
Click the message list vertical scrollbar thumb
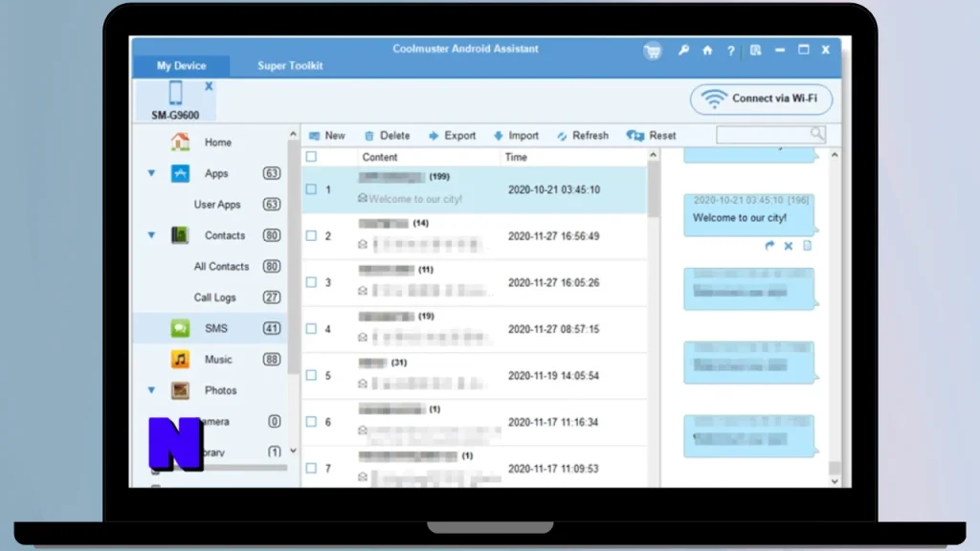pos(653,189)
